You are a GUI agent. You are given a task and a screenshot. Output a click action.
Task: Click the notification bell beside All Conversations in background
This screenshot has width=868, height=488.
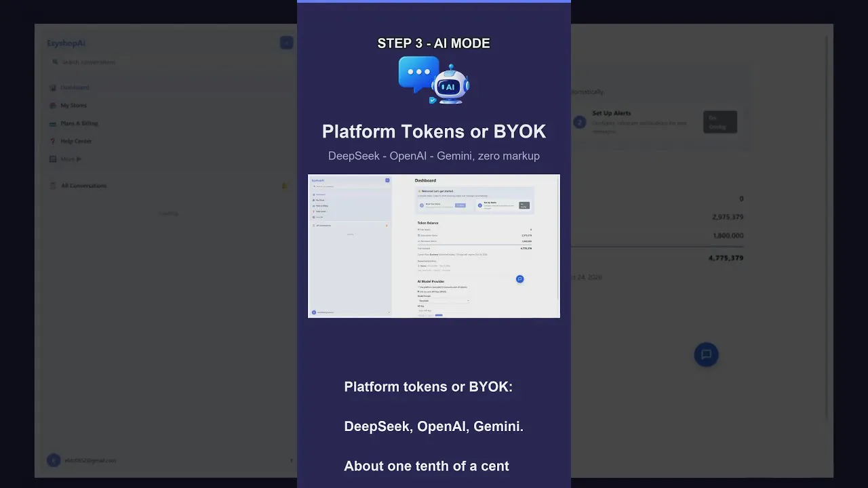point(284,186)
